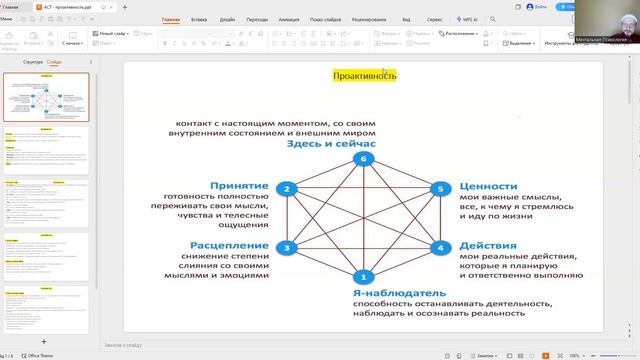Add a slide with plus under thumbnails
640x360 pixels.
[x=44, y=341]
